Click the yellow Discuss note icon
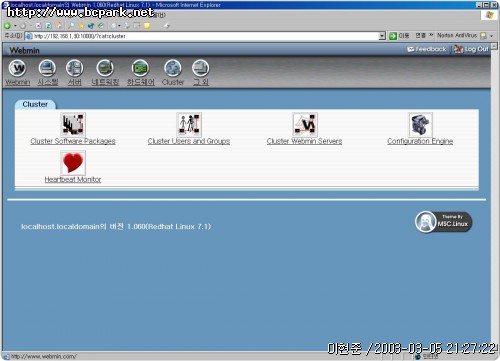This screenshot has height=361, width=500. point(147,26)
